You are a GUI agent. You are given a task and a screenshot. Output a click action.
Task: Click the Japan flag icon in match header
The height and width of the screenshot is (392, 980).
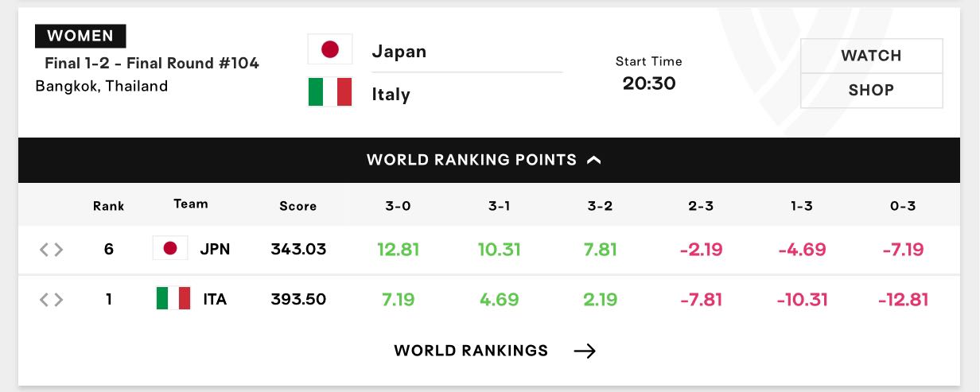[330, 50]
